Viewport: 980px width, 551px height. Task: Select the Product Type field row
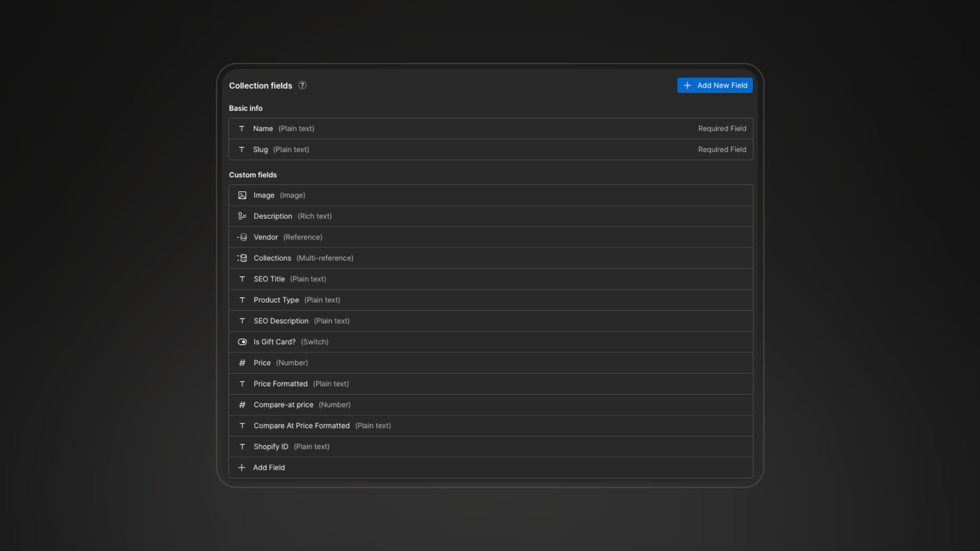tap(491, 300)
